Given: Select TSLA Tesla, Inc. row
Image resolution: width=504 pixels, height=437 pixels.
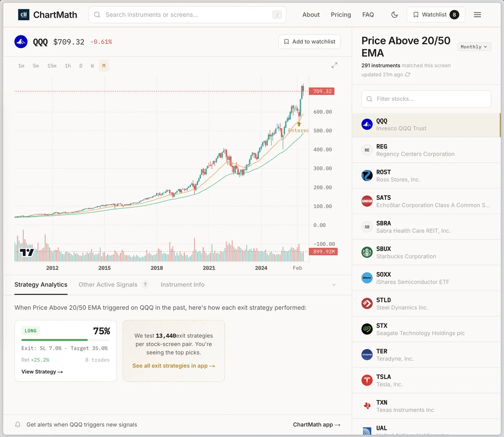Looking at the screenshot, I should point(426,380).
